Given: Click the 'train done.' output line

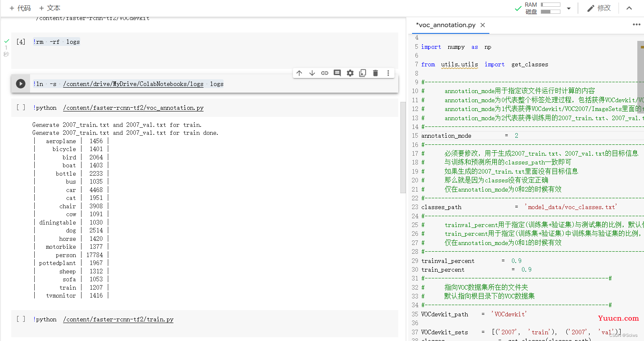Looking at the screenshot, I should (125, 133).
